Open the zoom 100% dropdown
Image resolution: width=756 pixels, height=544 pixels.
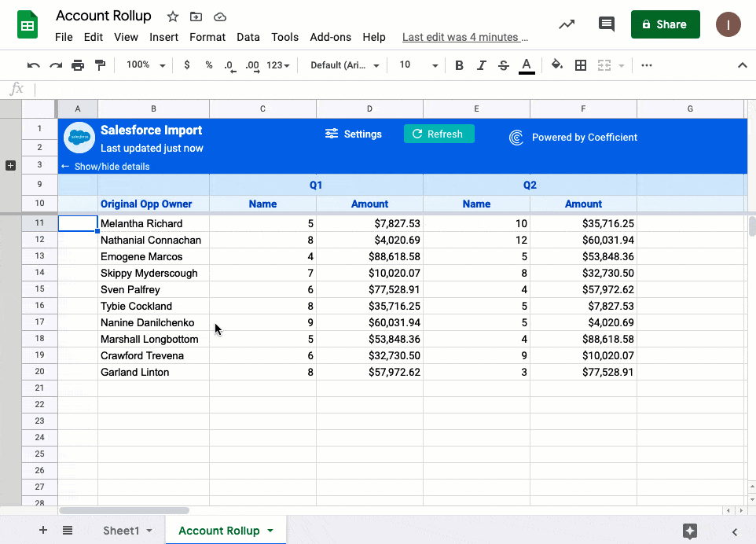click(146, 65)
